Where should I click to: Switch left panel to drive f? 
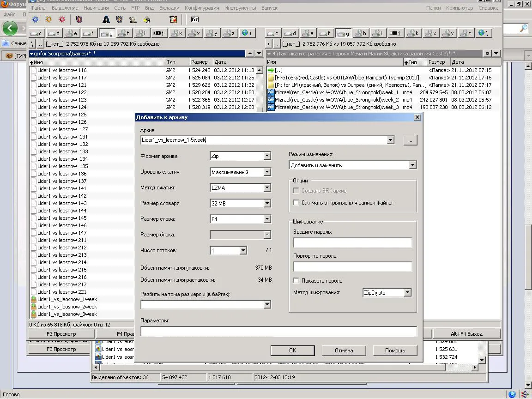[89, 33]
